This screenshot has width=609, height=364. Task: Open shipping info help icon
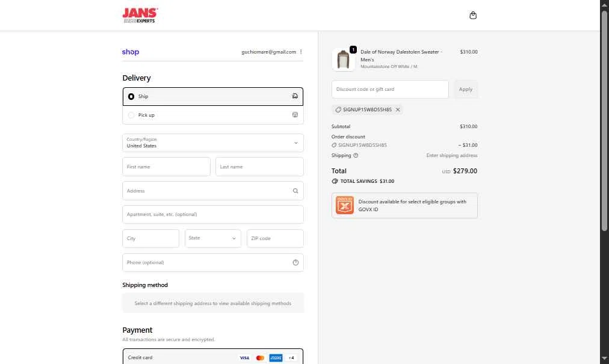(356, 155)
